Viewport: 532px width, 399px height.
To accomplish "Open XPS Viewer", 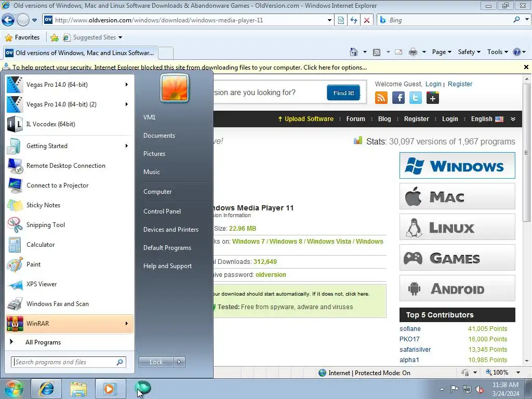I will tap(70, 284).
